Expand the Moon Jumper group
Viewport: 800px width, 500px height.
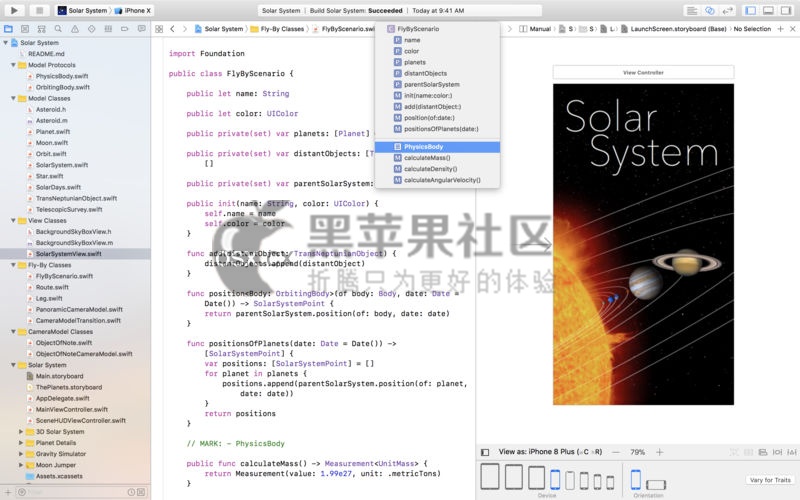(x=21, y=465)
